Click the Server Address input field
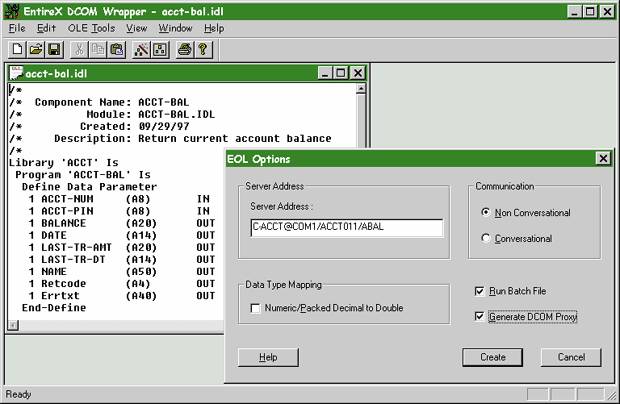The height and width of the screenshot is (404, 620). click(x=347, y=228)
